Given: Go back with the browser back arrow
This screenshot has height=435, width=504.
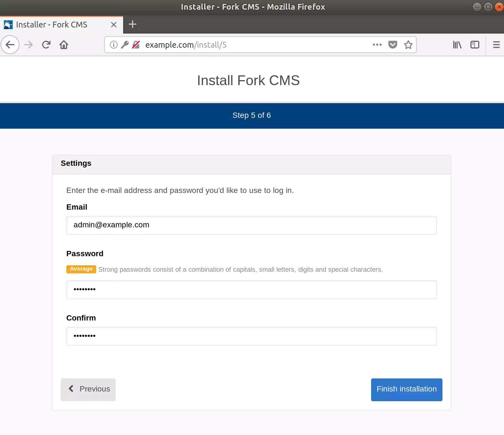Looking at the screenshot, I should tap(10, 45).
